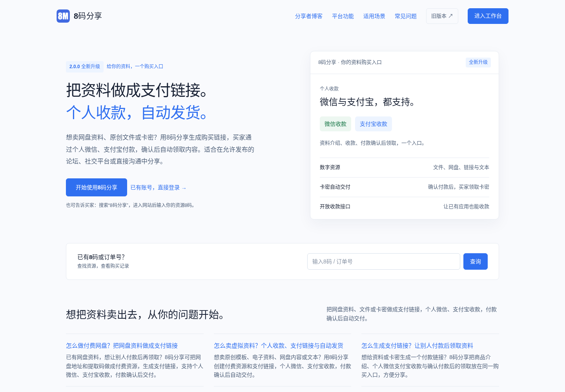Click the 8M logo icon
The width and height of the screenshot is (565, 392).
tap(63, 16)
